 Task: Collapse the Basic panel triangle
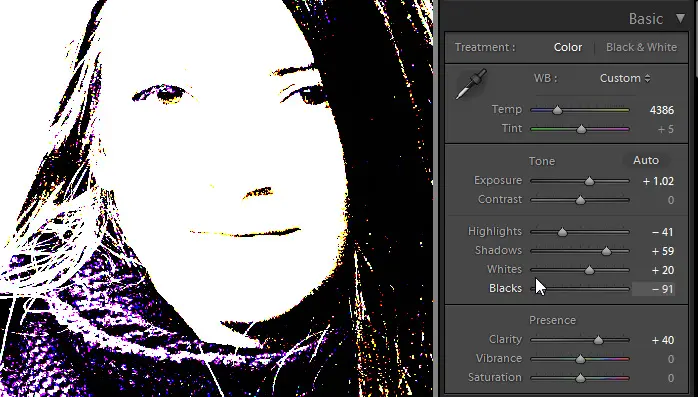(680, 18)
